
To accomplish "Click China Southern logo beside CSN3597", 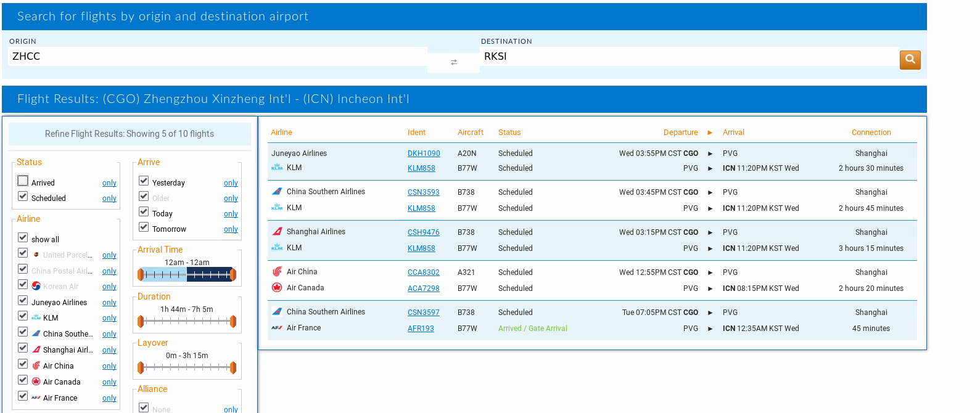I will pyautogui.click(x=277, y=312).
